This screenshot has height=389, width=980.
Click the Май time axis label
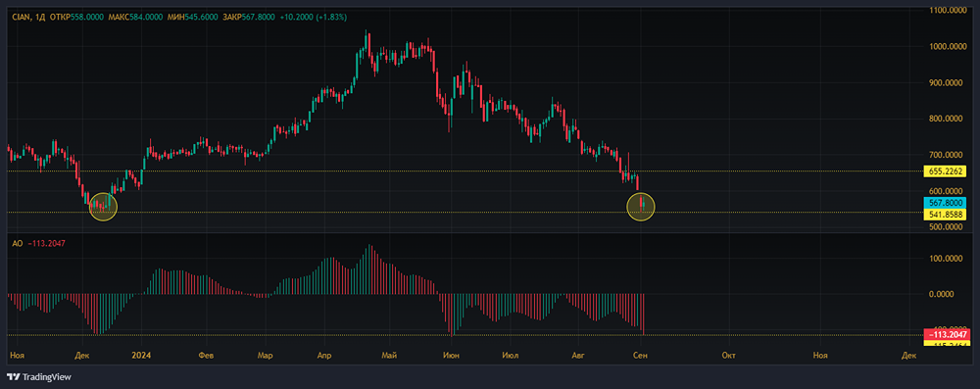pos(389,356)
